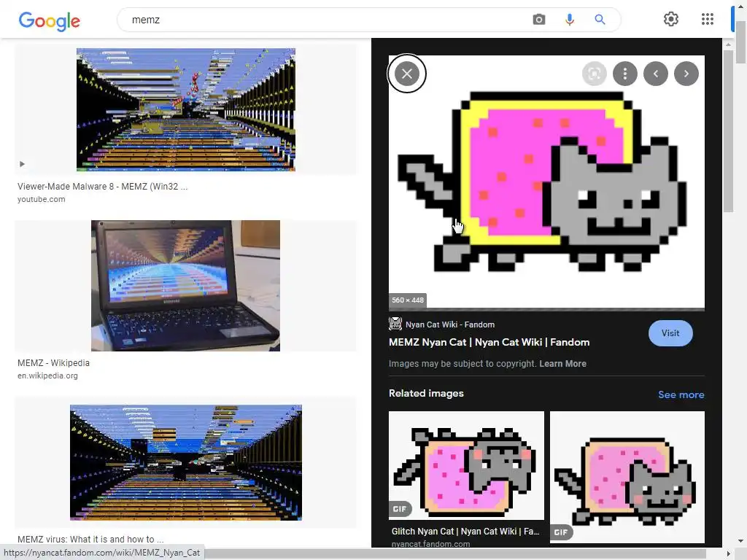Click the horizontal scrollbar right arrow

pyautogui.click(x=728, y=553)
